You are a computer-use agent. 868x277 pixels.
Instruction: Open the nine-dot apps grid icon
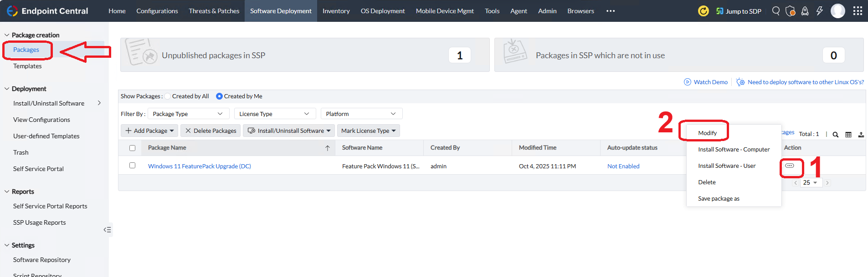[x=858, y=11]
